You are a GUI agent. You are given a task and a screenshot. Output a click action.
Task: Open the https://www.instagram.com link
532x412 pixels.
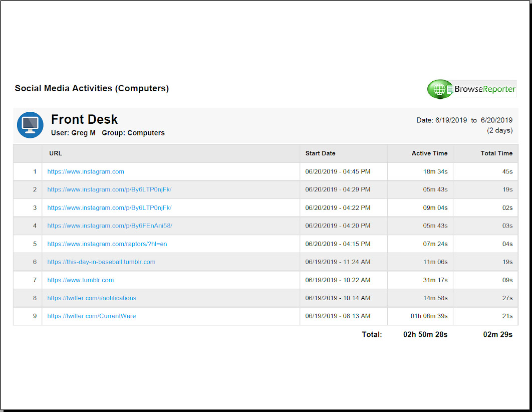click(x=86, y=171)
